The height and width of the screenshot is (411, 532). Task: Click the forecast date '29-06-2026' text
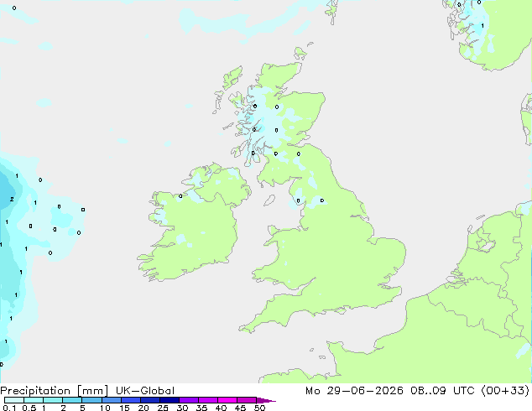(x=365, y=391)
